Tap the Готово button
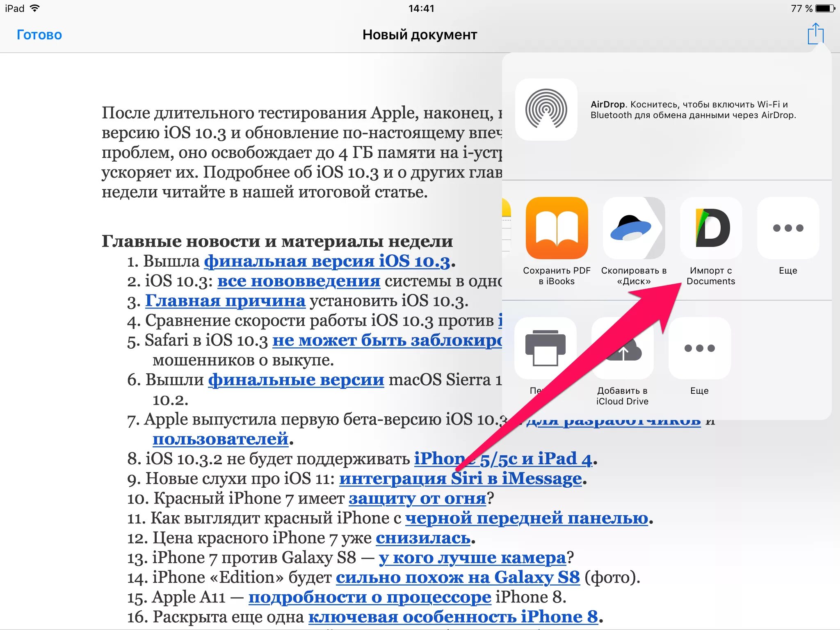The image size is (840, 630). coord(39,35)
